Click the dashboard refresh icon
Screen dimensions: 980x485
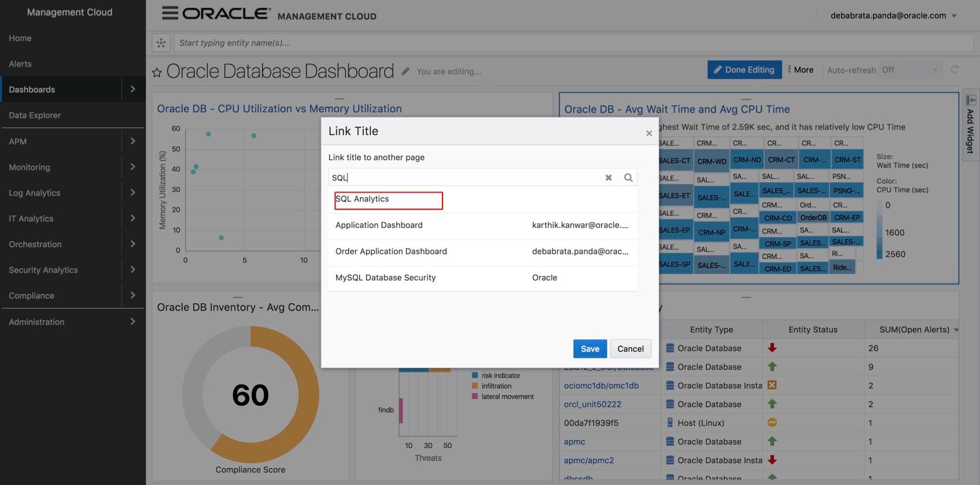[954, 70]
